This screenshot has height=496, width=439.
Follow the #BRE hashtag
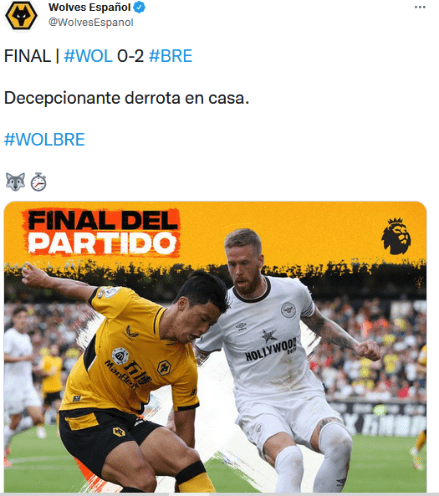click(171, 56)
